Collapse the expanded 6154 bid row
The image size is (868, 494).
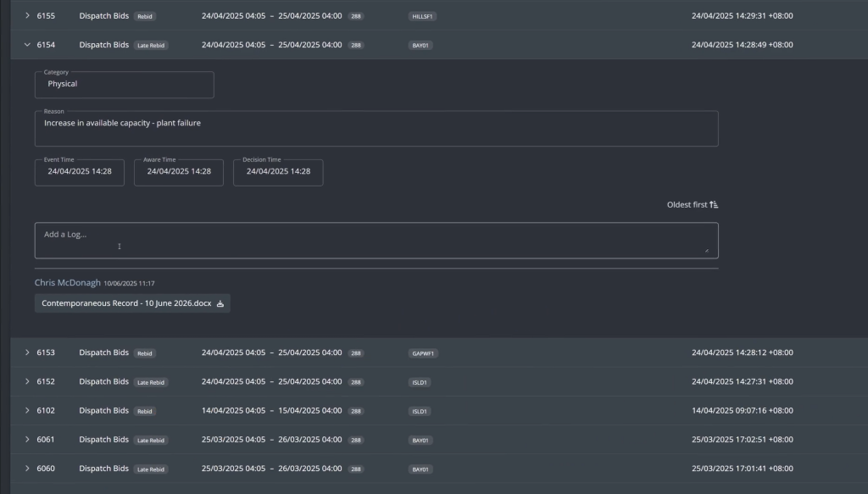pos(27,45)
